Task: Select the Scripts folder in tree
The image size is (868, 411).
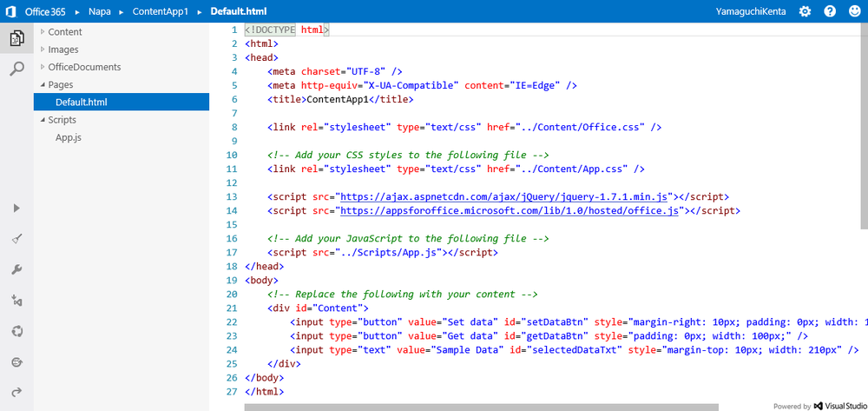Action: click(x=62, y=120)
